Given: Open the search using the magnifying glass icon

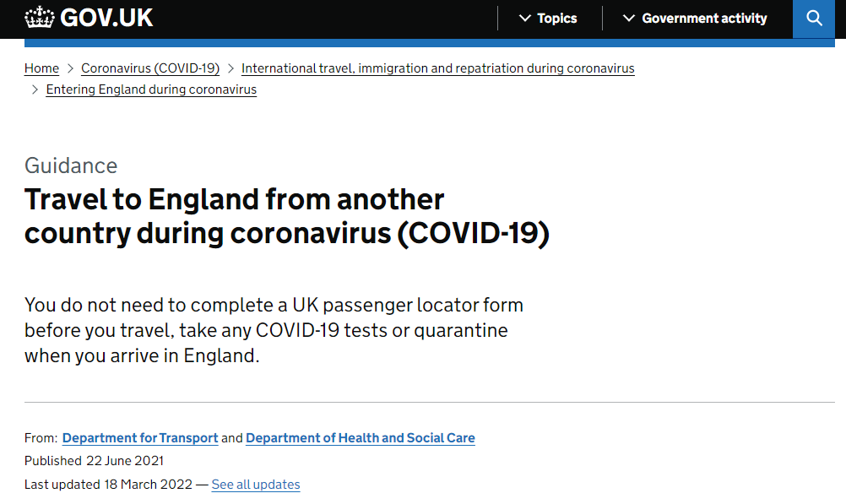Looking at the screenshot, I should pyautogui.click(x=813, y=18).
